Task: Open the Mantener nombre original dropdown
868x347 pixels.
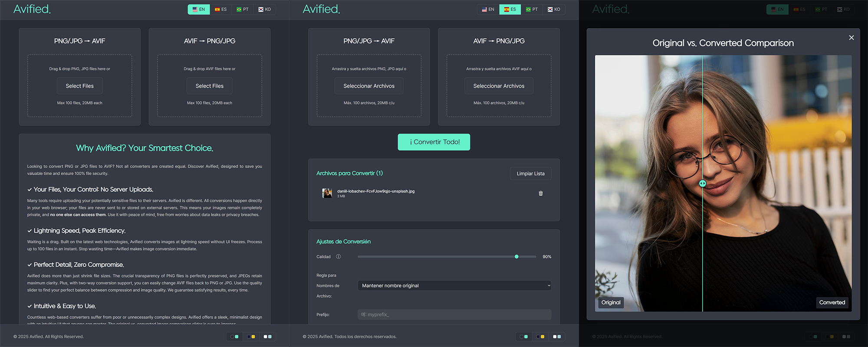Action: [x=454, y=285]
